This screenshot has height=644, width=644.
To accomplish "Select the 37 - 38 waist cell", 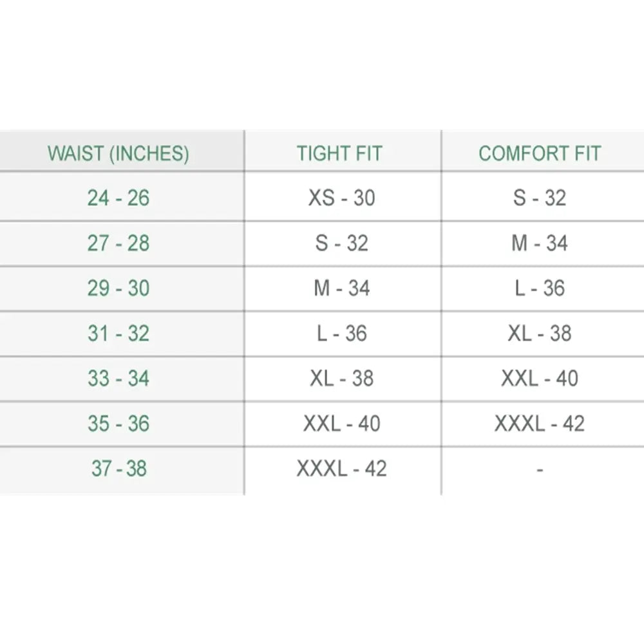I will [118, 468].
